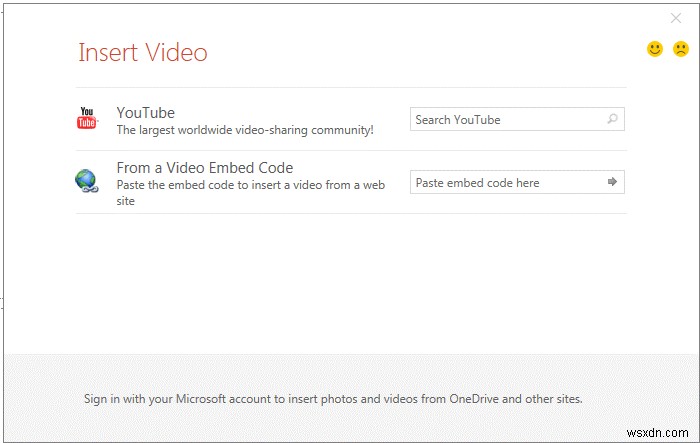Send a frown with the sad face
Screen dimensions: 700x443
681,48
